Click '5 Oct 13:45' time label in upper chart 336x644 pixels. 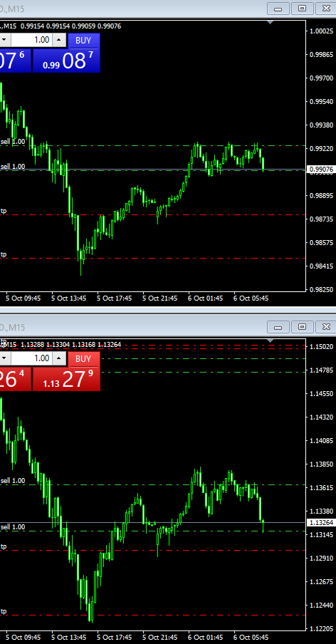click(x=69, y=298)
